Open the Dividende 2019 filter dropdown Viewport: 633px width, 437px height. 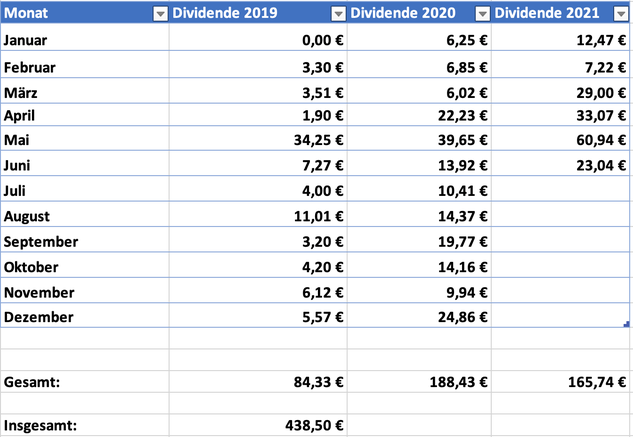pyautogui.click(x=338, y=14)
